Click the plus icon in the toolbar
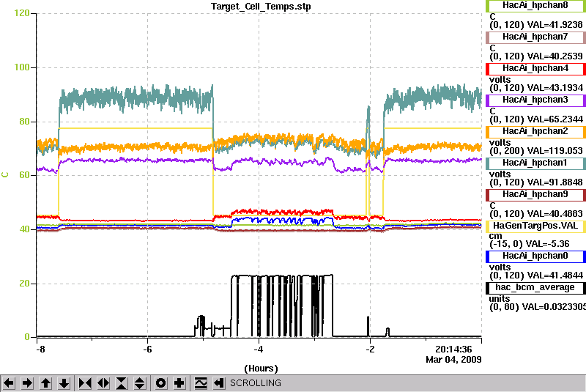 pos(179,383)
